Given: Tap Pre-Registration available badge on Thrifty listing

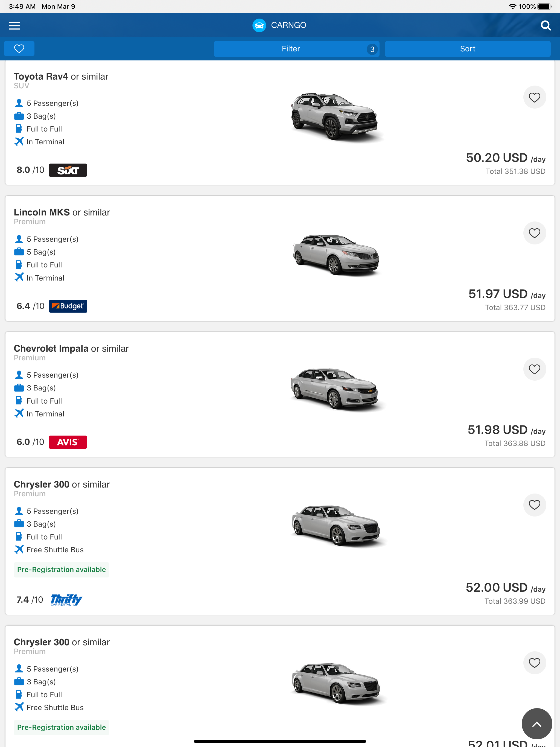Looking at the screenshot, I should (x=62, y=570).
